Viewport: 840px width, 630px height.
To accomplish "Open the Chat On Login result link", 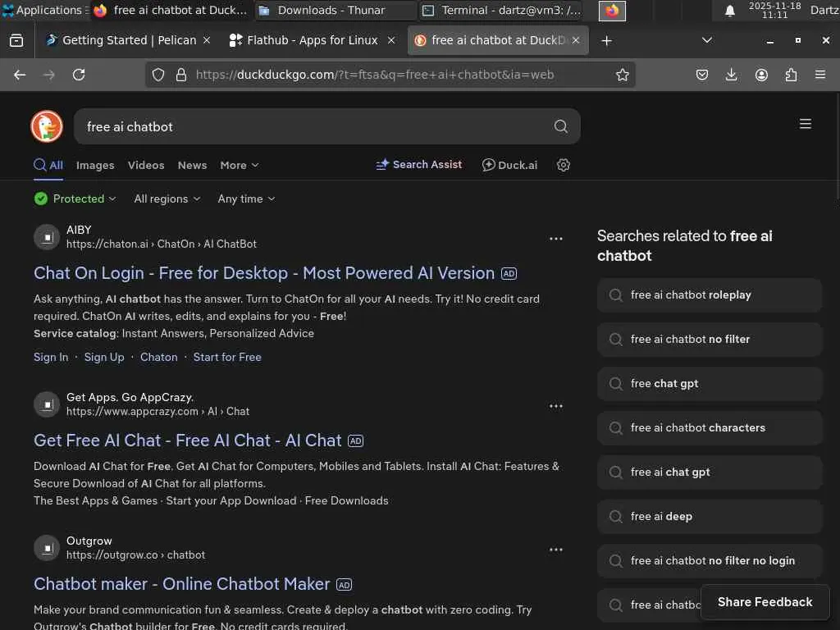I will click(x=264, y=273).
